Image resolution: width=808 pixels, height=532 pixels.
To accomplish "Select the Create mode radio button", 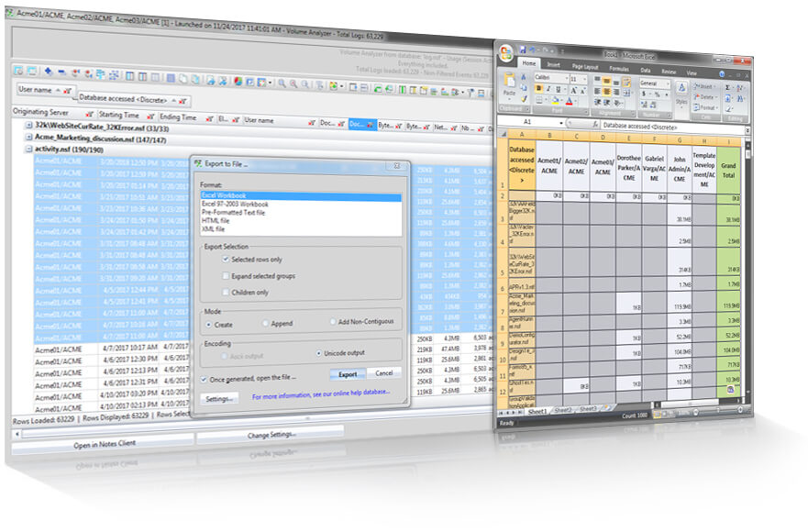I will click(x=208, y=325).
